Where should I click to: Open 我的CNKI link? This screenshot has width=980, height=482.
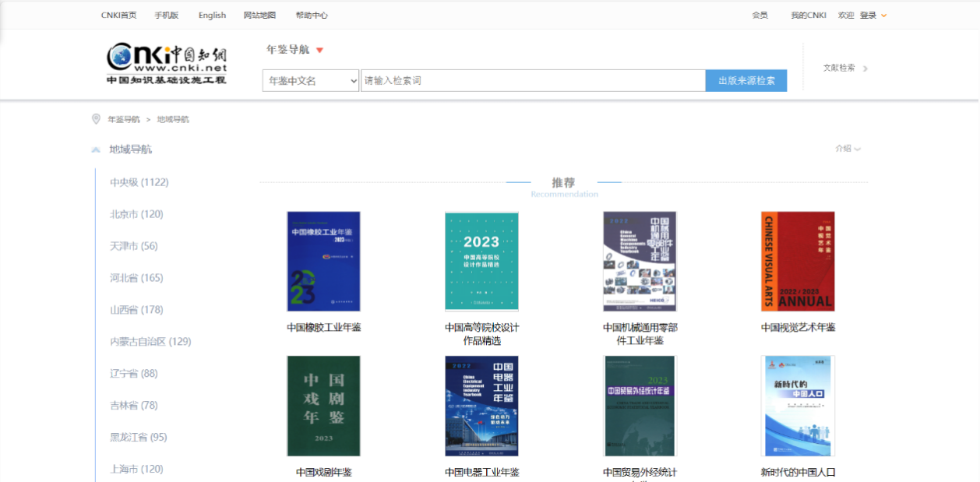[809, 15]
